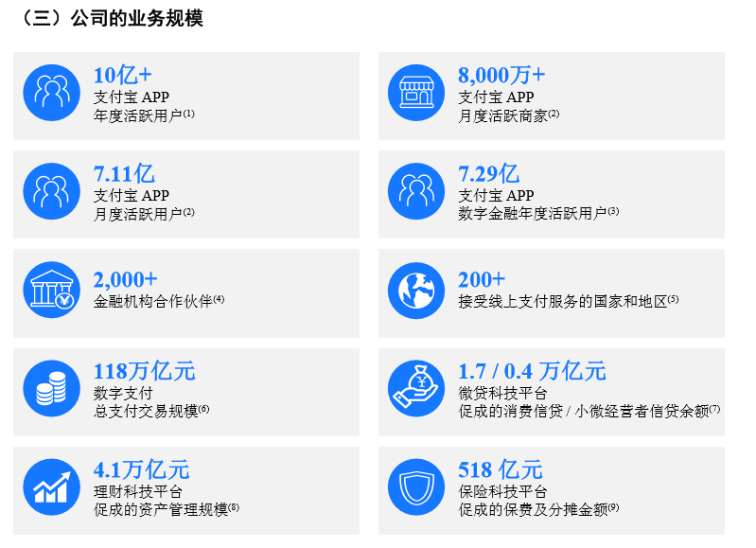Image resolution: width=756 pixels, height=548 pixels.
Task: Click the text 促成的资产管理规模(8)
Action: [x=167, y=509]
